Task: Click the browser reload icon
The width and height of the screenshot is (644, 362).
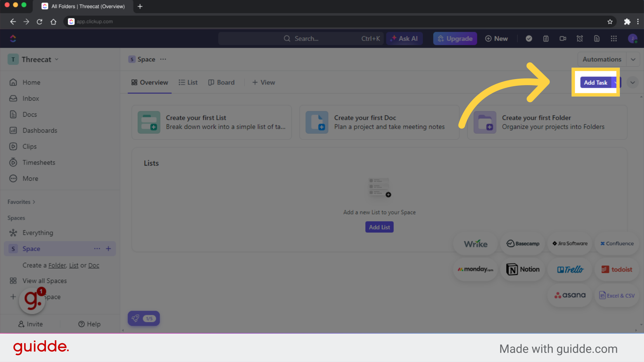Action: 40,21
